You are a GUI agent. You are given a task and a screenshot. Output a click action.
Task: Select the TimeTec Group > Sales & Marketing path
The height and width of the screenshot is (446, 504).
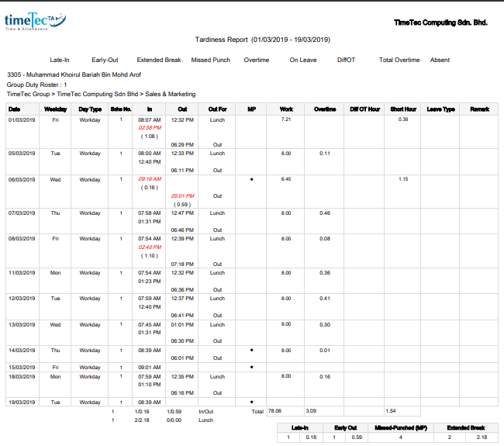click(x=101, y=94)
